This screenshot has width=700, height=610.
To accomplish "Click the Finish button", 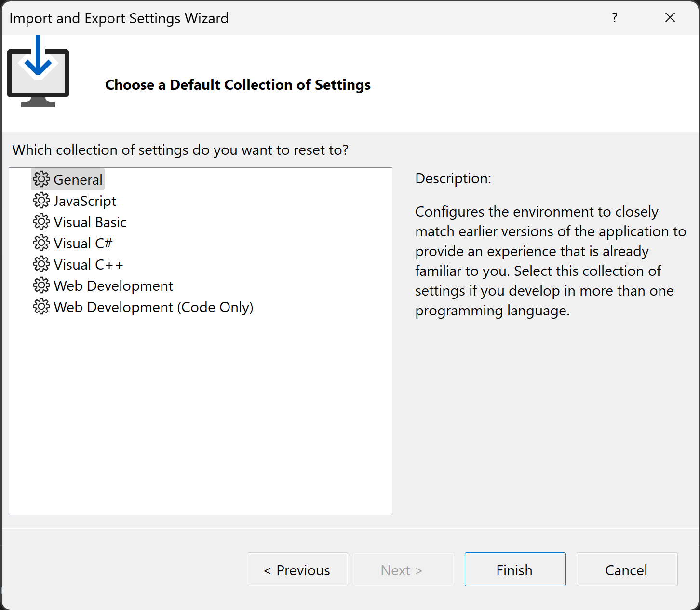I will click(514, 569).
